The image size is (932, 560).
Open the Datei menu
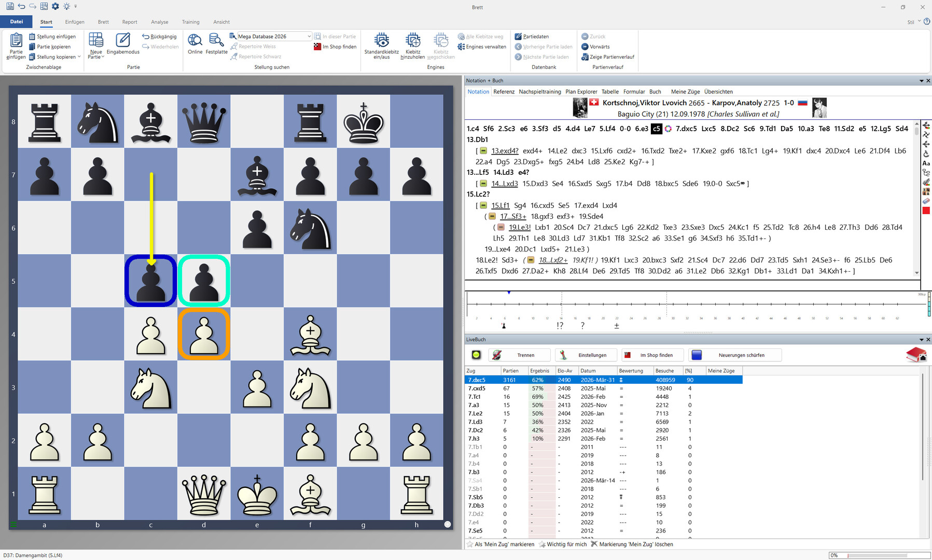[17, 22]
